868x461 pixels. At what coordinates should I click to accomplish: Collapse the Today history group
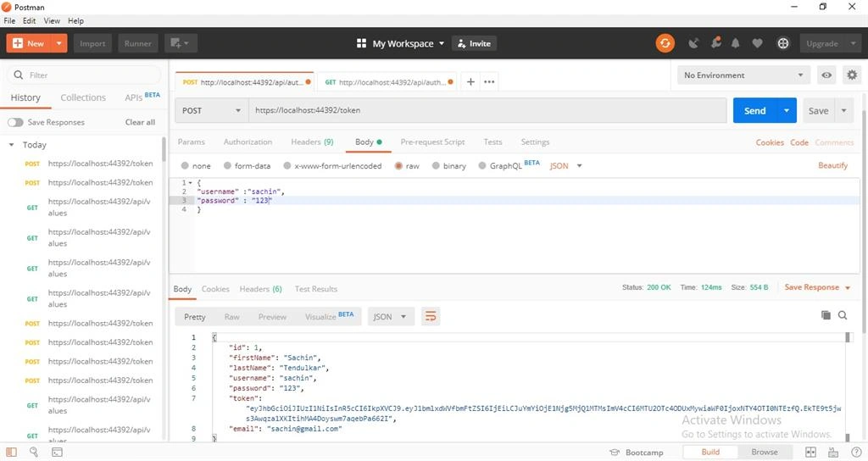[11, 144]
